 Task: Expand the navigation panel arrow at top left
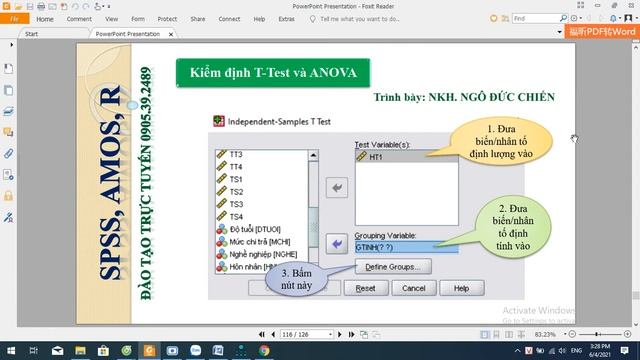11,44
